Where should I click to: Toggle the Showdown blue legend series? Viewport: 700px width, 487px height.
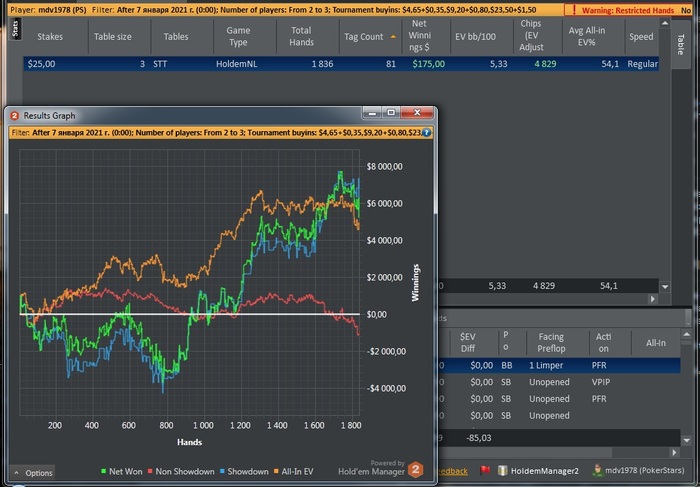244,471
